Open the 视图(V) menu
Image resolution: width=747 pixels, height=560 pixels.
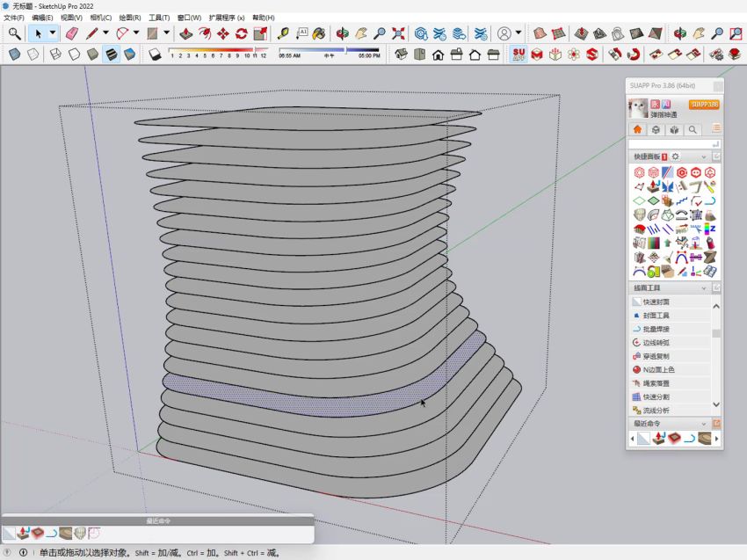coord(71,18)
